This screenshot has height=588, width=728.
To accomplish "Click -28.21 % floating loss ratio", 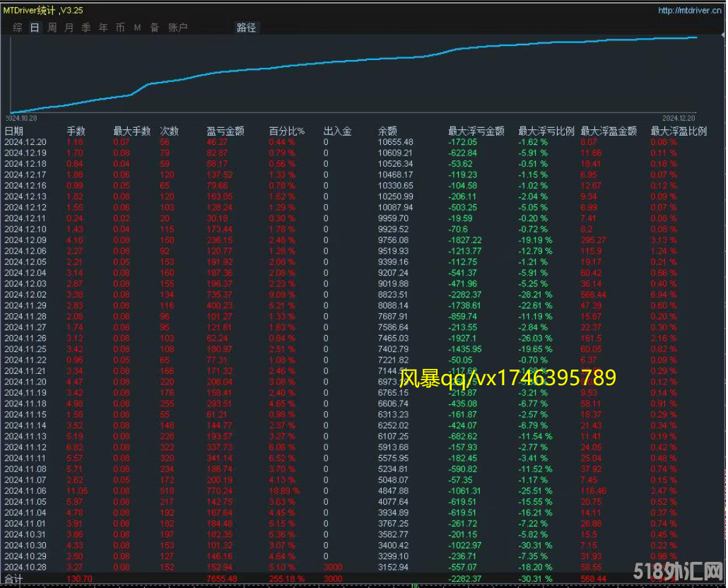I will tap(535, 295).
